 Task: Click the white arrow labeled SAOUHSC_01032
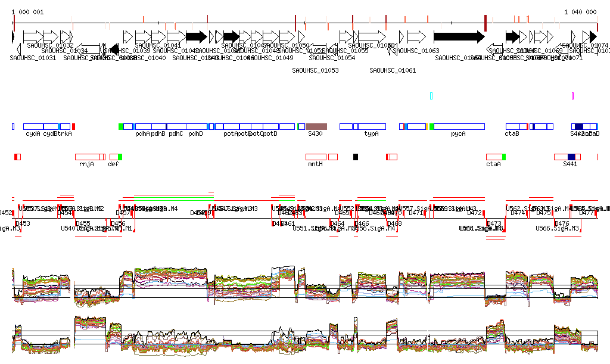click(x=33, y=37)
